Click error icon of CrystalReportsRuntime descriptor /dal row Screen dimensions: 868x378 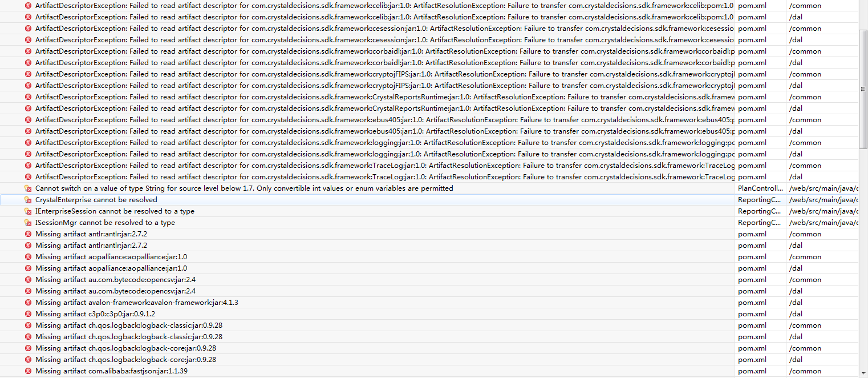click(28, 108)
